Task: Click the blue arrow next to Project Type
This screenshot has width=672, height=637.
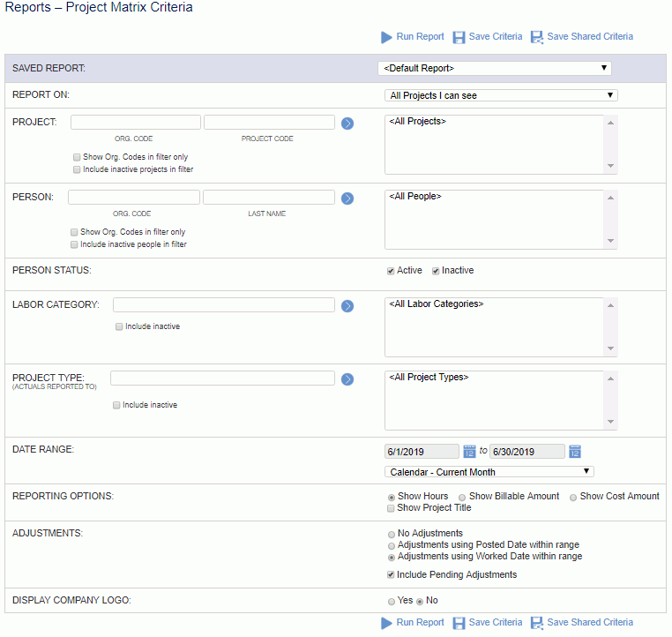Action: [x=347, y=379]
